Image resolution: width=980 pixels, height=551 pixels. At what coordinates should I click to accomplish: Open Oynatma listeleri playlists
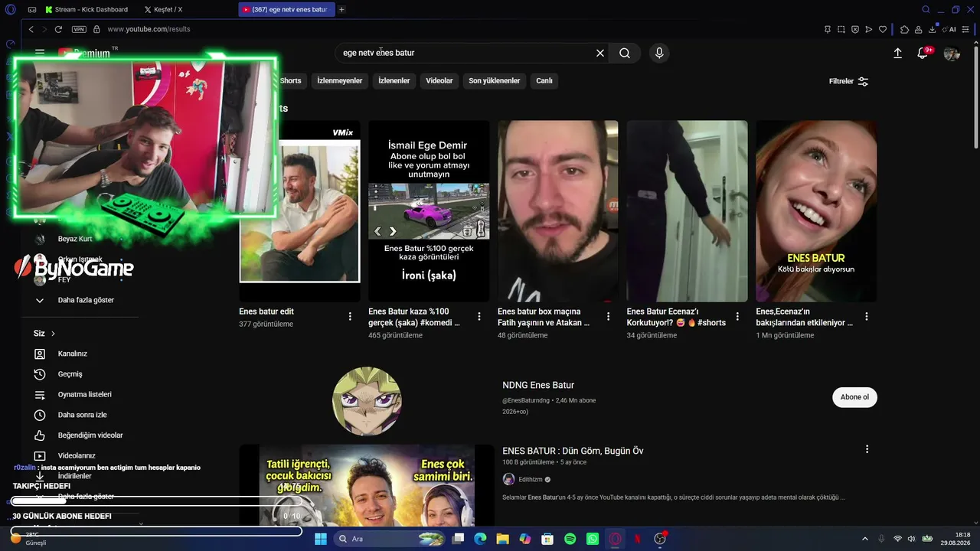85,394
